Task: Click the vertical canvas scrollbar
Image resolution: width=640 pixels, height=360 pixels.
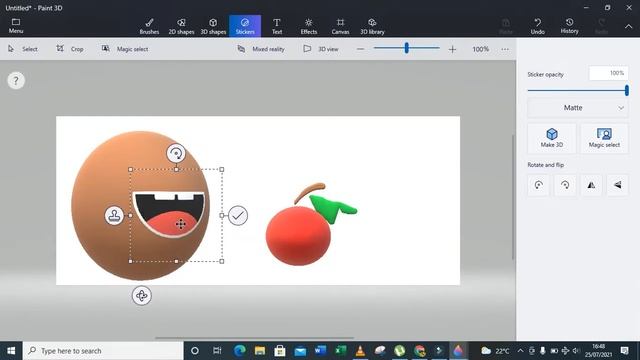Action: [x=513, y=197]
